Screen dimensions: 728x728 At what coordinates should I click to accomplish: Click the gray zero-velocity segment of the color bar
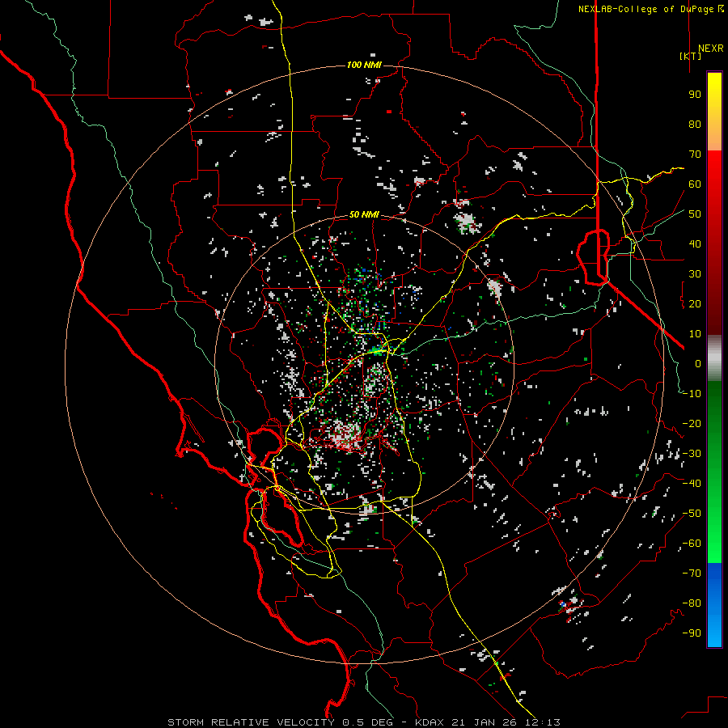pos(714,358)
